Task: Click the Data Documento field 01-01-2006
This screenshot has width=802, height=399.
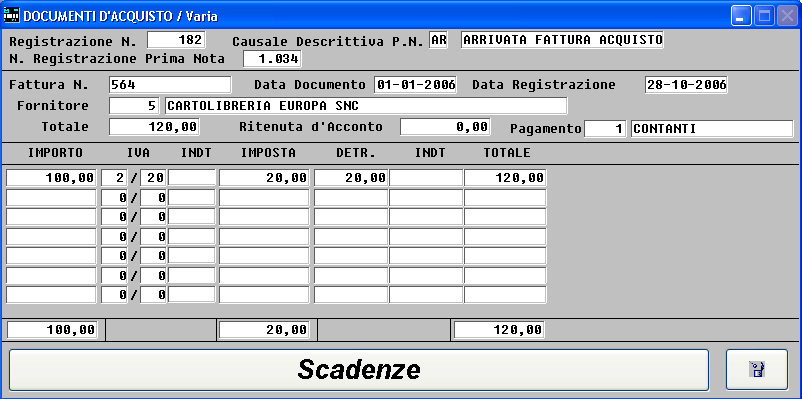Action: click(415, 85)
